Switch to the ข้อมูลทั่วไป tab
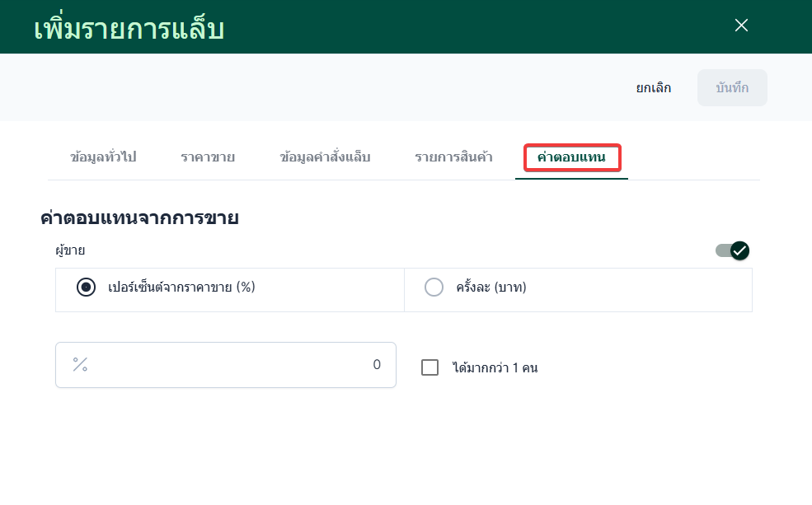This screenshot has height=505, width=812. (x=103, y=157)
